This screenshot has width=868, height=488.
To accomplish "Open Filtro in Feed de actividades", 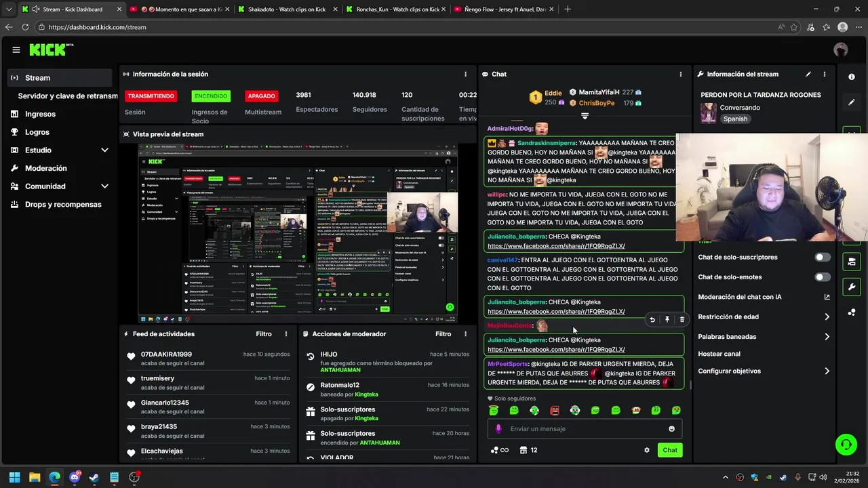I will click(264, 333).
